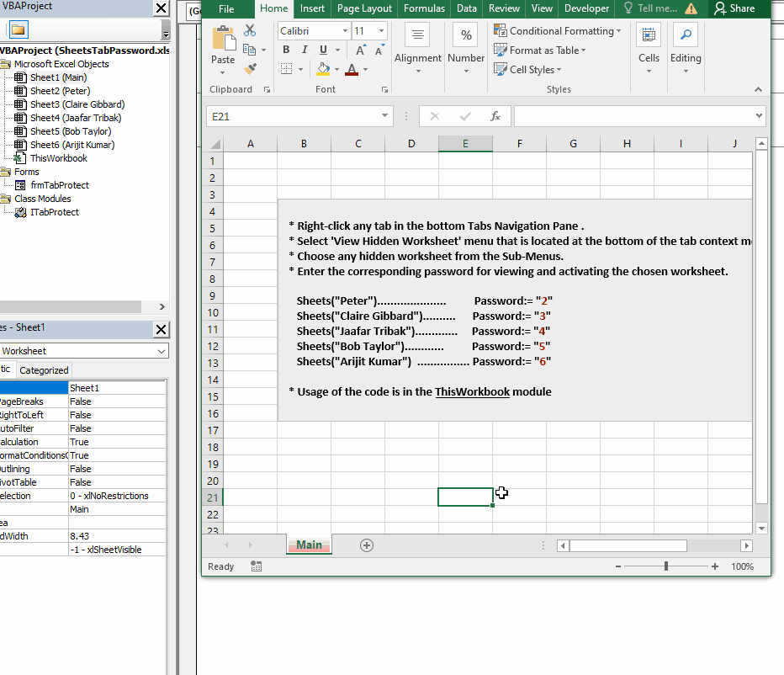Toggle Italic formatting

coord(304,50)
